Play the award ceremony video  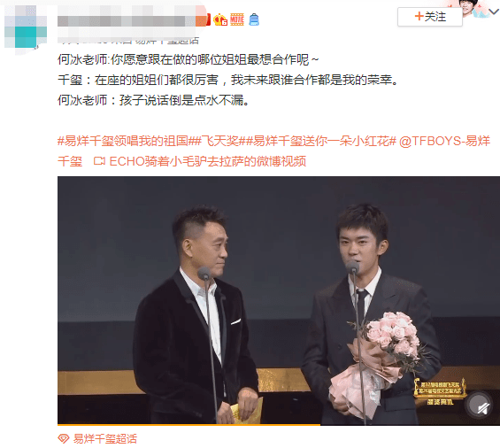279,300
